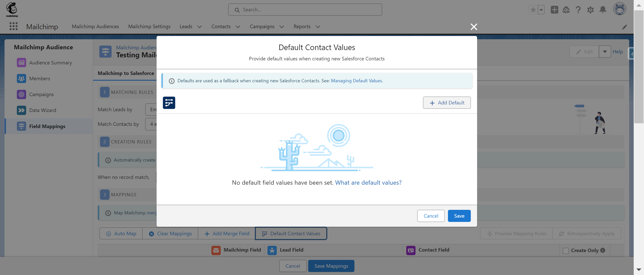The height and width of the screenshot is (275, 644).
Task: Click the Default Contact Values icon in dialog
Action: 169,102
